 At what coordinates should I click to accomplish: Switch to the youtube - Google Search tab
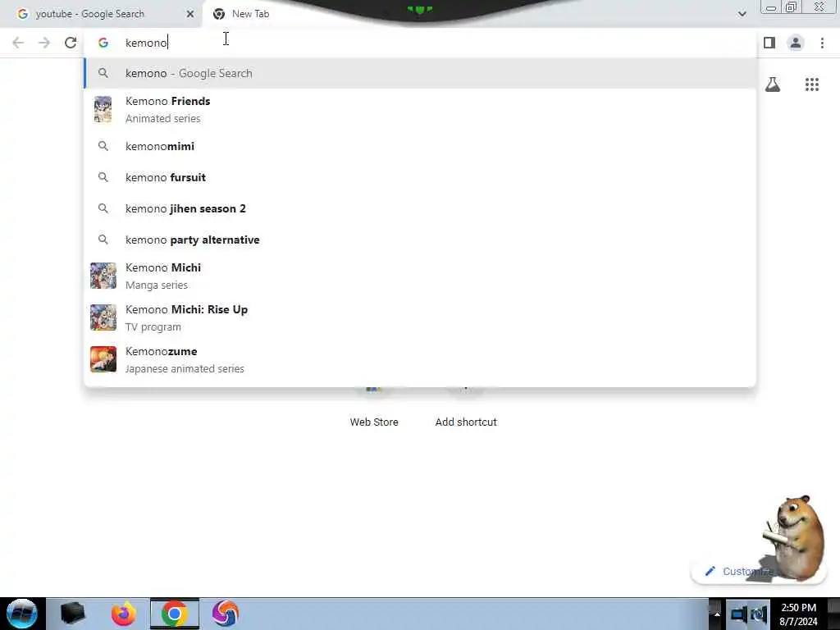pos(102,14)
